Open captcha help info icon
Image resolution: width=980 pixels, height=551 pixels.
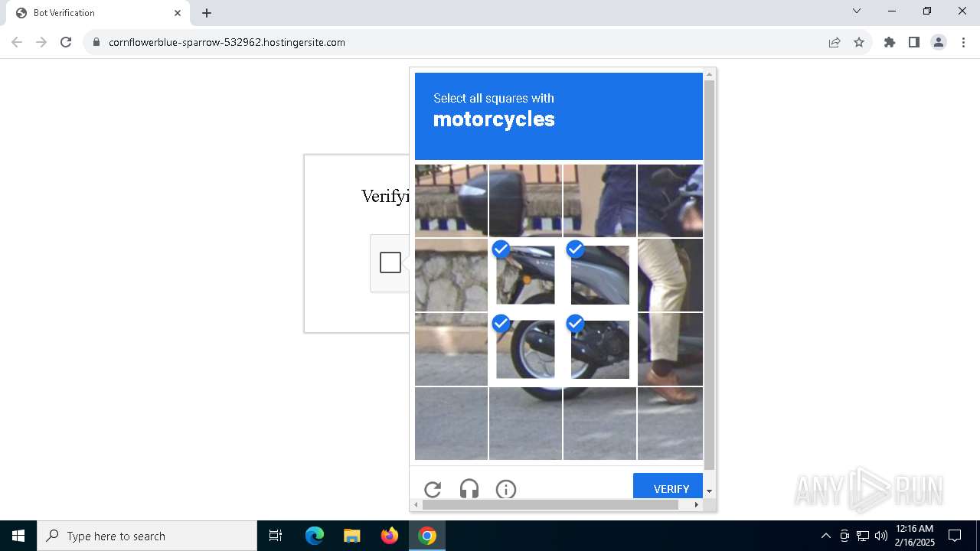(x=506, y=489)
